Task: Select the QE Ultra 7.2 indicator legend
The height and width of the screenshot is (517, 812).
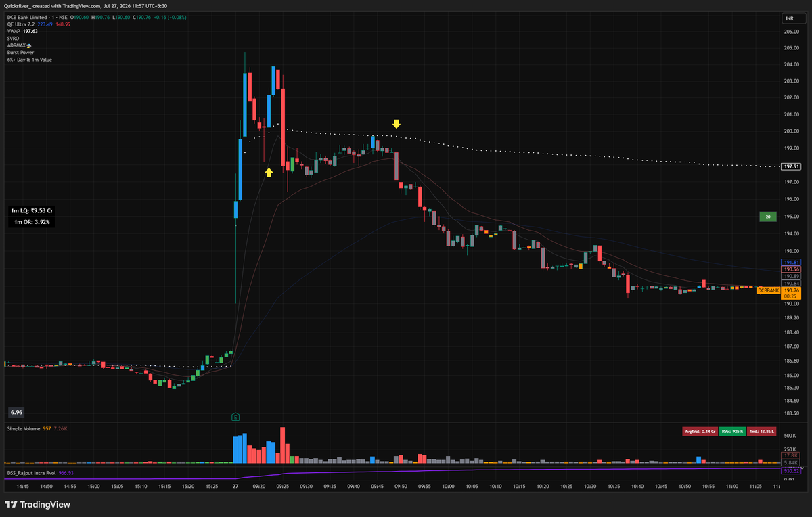Action: click(21, 25)
